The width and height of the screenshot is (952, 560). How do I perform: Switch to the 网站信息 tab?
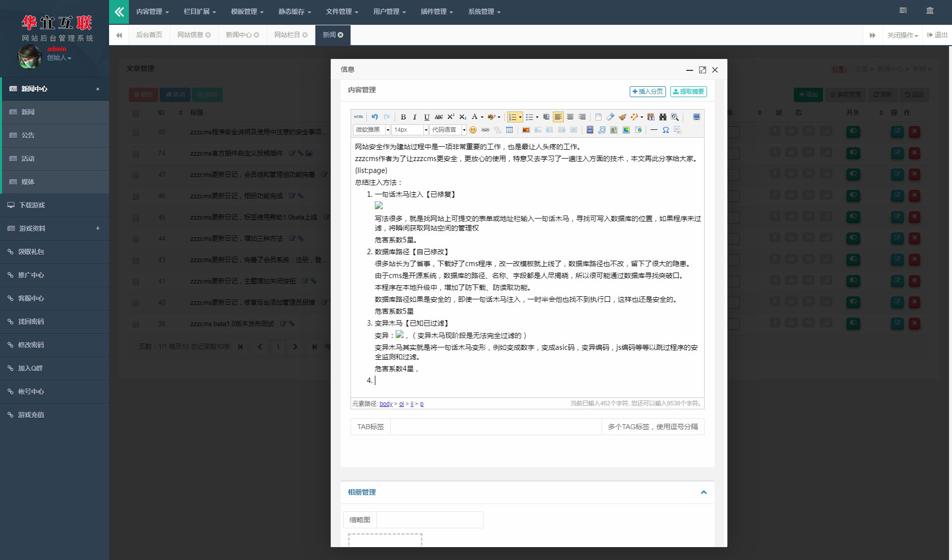(x=194, y=35)
